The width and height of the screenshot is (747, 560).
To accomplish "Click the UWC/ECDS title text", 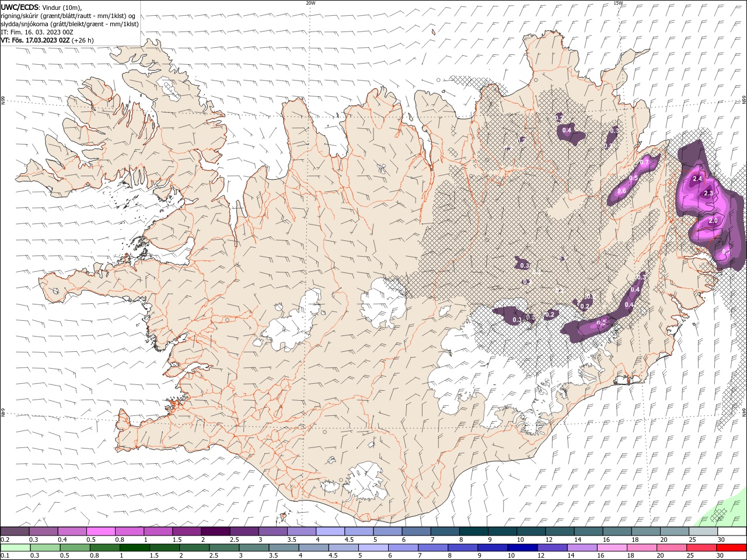I will [x=20, y=7].
